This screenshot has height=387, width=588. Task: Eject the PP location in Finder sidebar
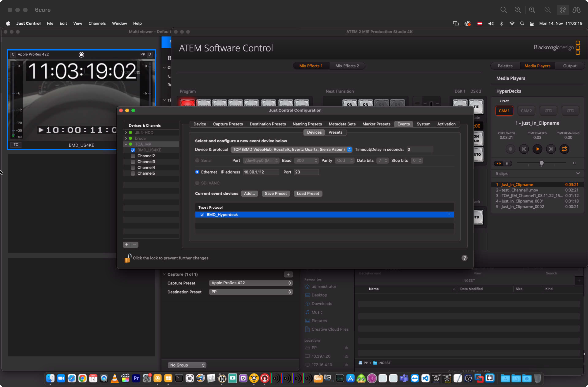pos(346,348)
